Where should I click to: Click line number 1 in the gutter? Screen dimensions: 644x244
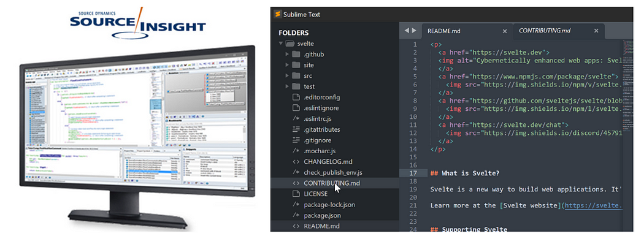coord(415,44)
